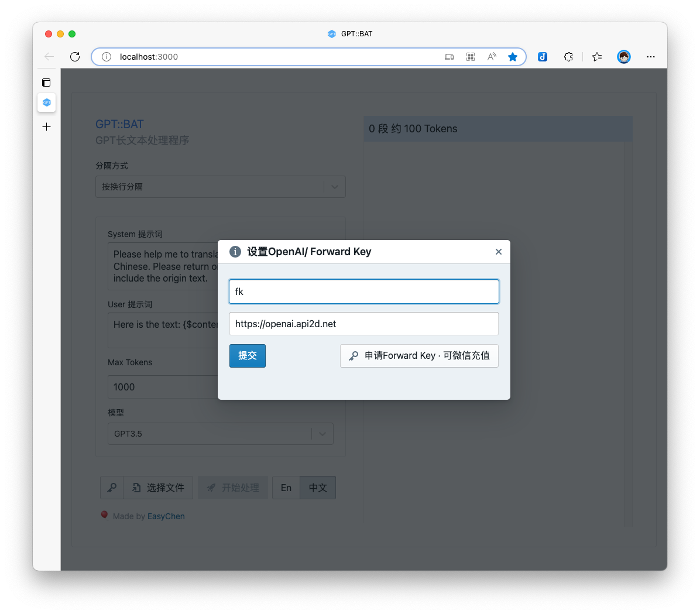Close the OpenAI/Forward Key dialog

498,252
